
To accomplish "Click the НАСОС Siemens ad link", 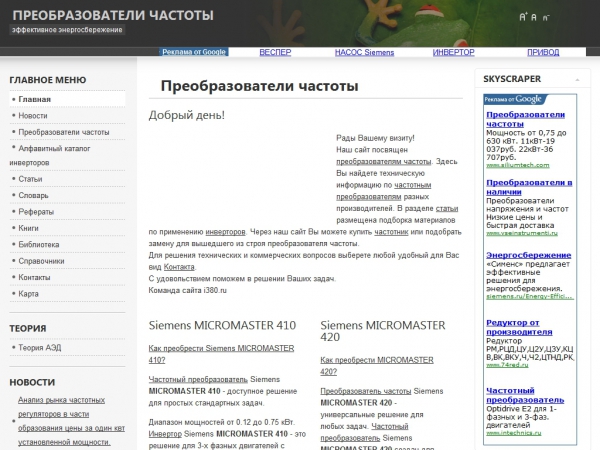I will pyautogui.click(x=364, y=52).
